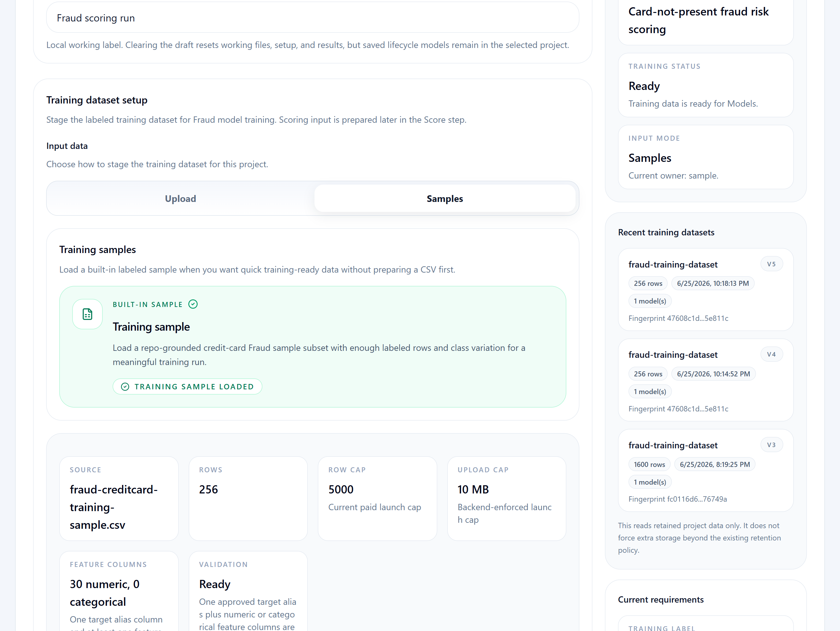Click the V5 Fingerprint 47608c1d...5e811c text

[678, 318]
